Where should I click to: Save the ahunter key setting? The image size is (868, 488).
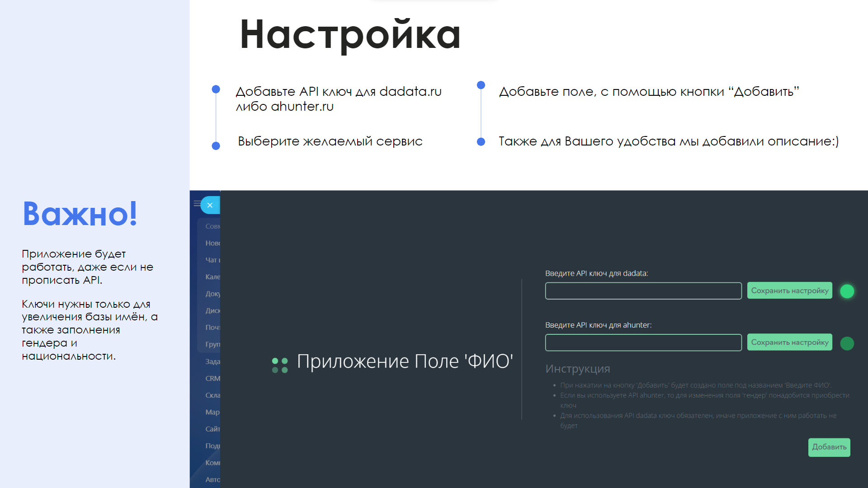[789, 342]
